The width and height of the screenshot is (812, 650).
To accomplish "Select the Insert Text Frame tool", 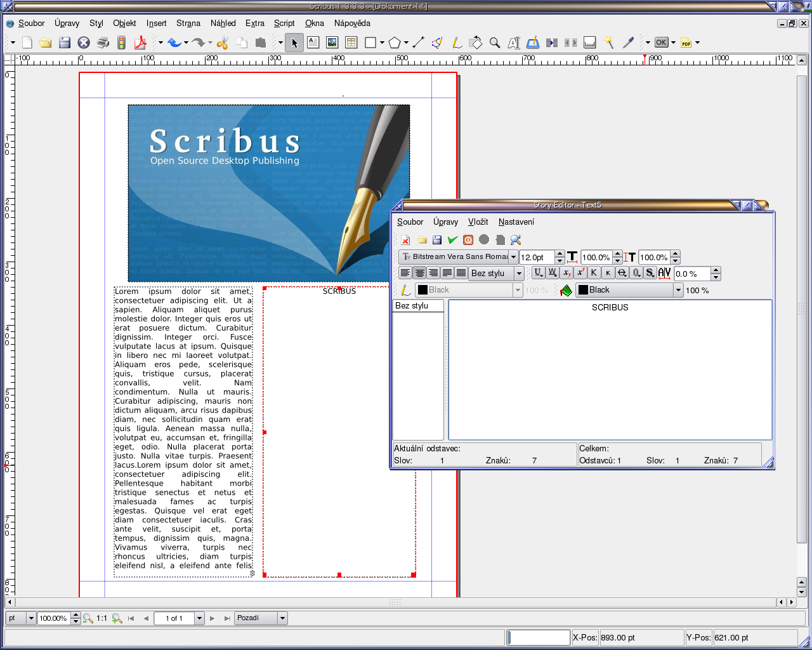I will pyautogui.click(x=313, y=43).
